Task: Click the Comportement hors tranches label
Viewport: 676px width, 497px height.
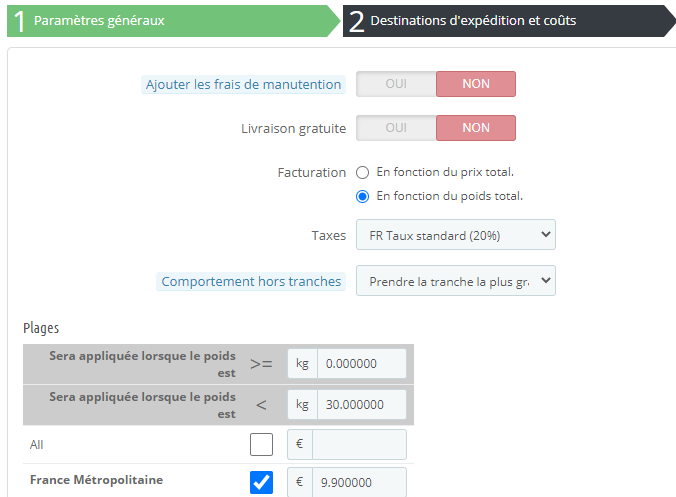Action: coord(251,282)
